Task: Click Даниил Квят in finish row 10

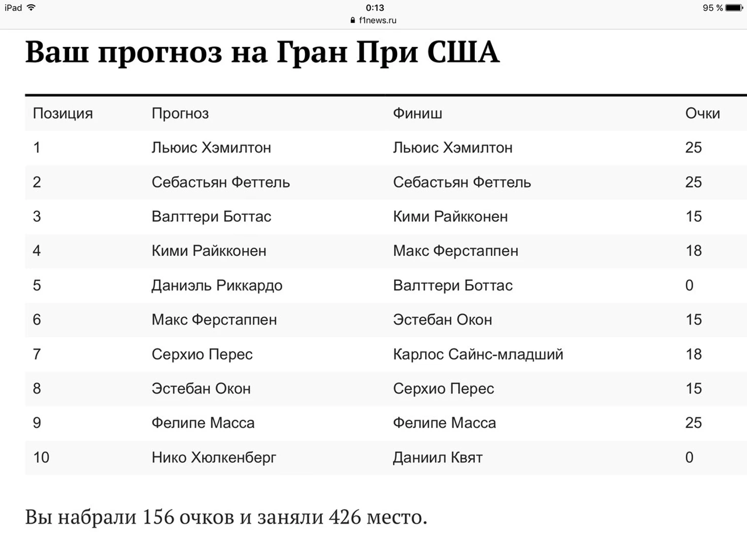Action: click(x=438, y=457)
